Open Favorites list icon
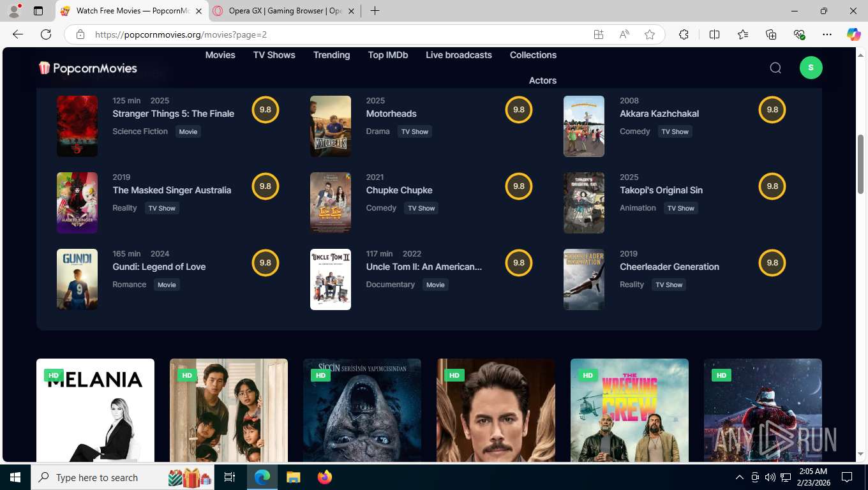Viewport: 868px width, 490px height. click(x=743, y=34)
